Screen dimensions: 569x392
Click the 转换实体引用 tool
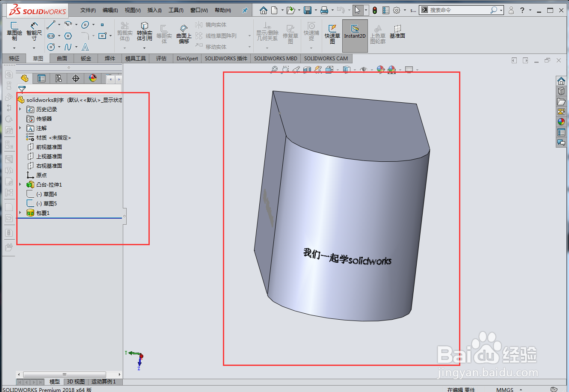click(145, 33)
